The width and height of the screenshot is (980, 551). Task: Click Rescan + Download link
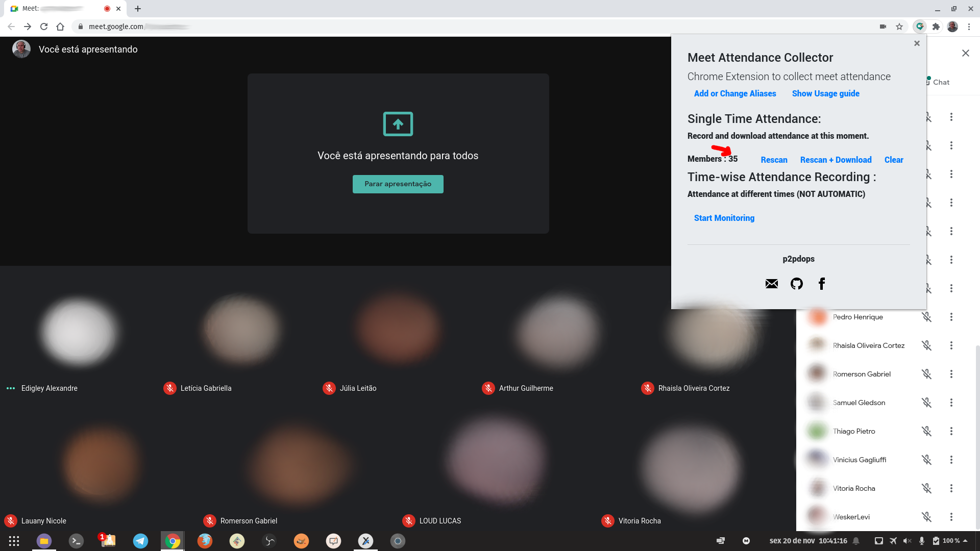coord(836,160)
